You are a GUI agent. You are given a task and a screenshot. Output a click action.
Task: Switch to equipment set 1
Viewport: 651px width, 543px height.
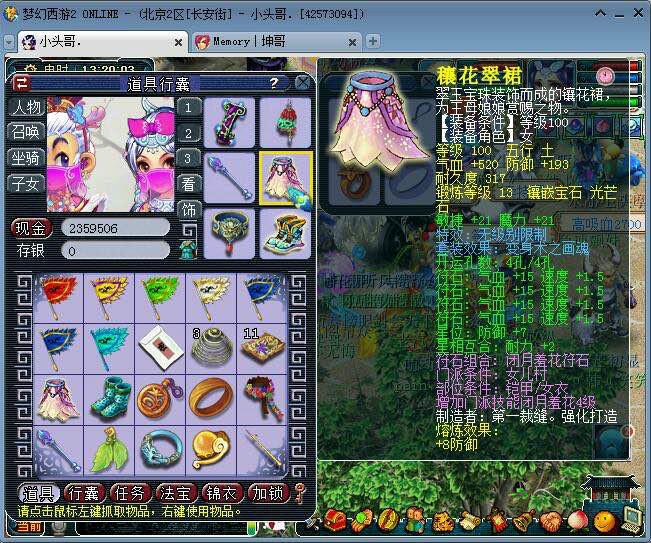pyautogui.click(x=188, y=107)
